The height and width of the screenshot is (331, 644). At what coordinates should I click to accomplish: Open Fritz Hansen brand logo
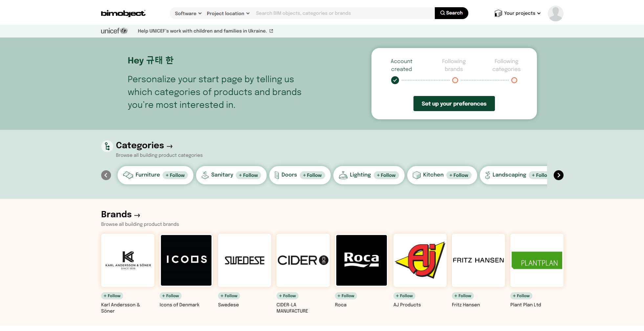click(478, 260)
